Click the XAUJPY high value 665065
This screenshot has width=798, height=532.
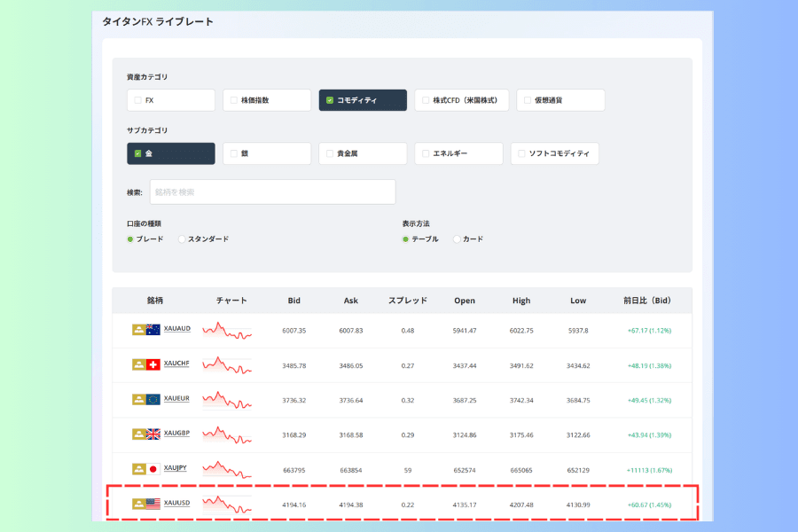click(x=521, y=470)
